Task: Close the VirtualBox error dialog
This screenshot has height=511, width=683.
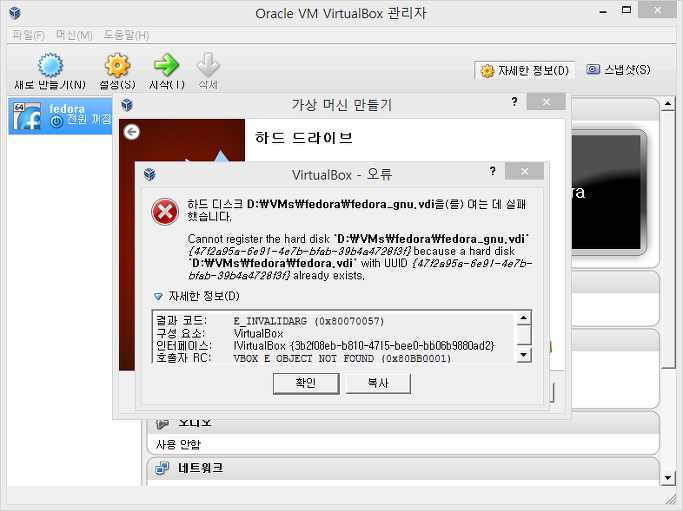Action: pos(524,171)
